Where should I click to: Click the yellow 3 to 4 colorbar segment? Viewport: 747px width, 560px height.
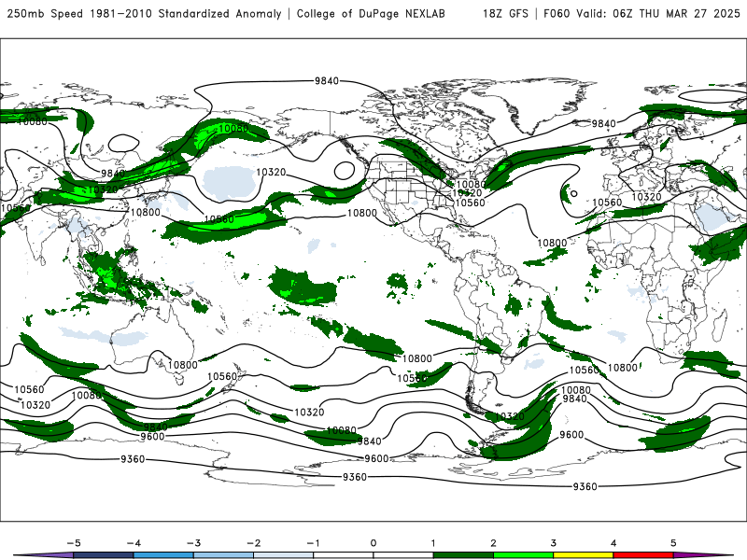tap(583, 555)
